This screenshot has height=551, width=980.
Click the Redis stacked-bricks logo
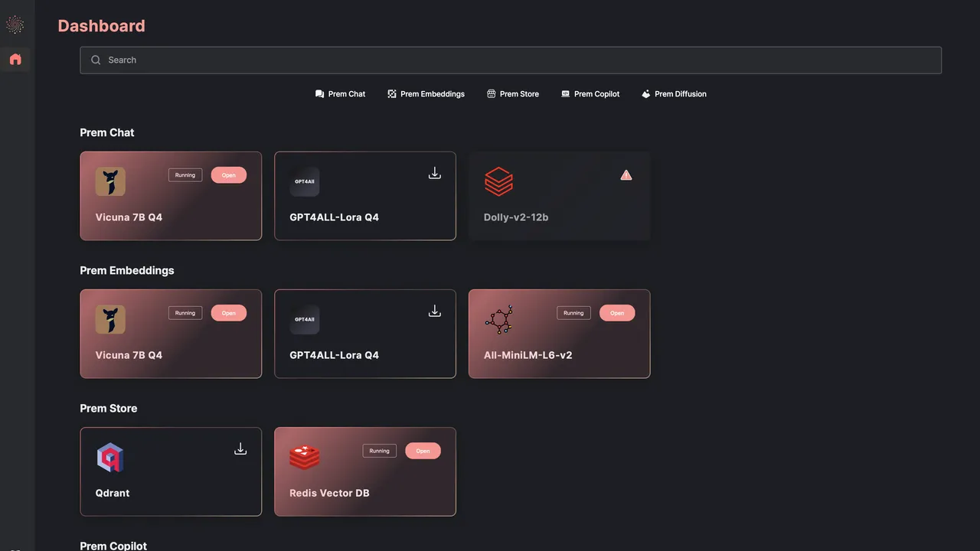pyautogui.click(x=305, y=457)
